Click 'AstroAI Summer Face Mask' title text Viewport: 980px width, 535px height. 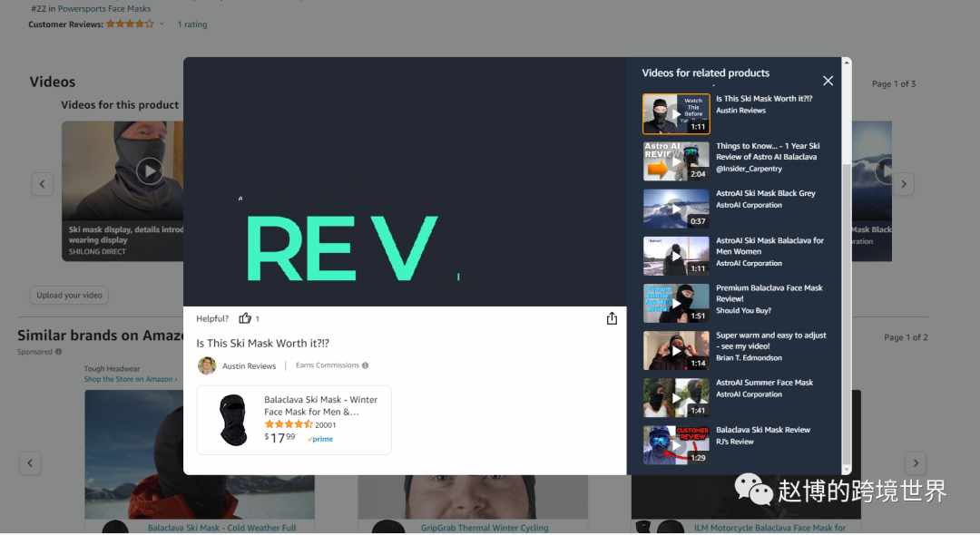coord(764,383)
